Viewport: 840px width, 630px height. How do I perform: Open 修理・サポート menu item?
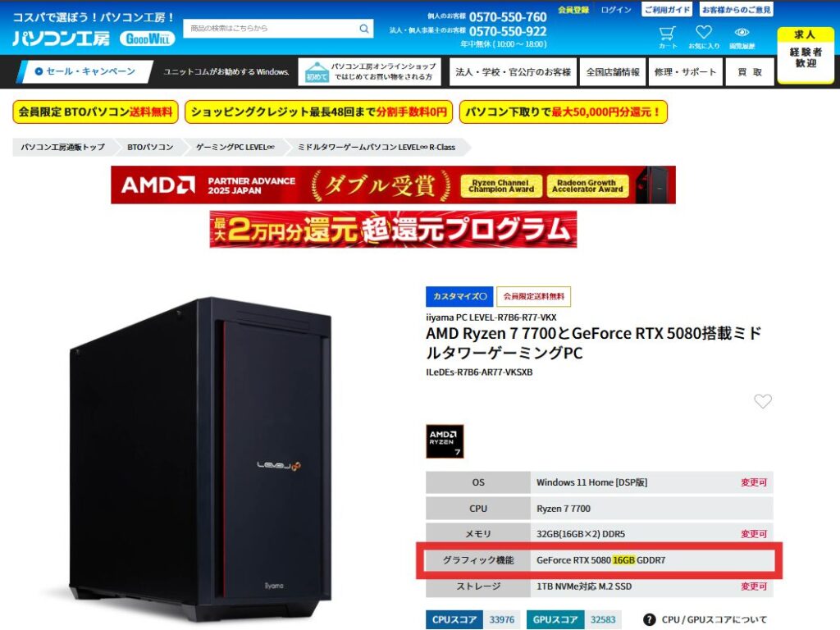click(x=685, y=72)
